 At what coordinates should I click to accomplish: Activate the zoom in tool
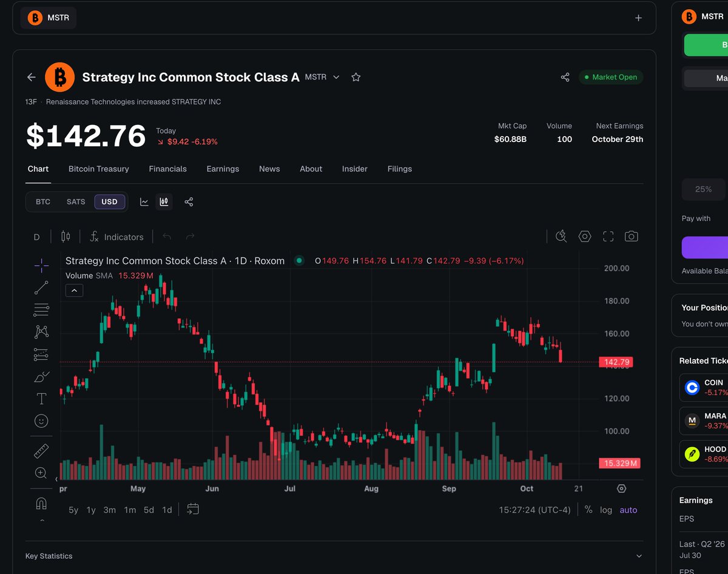41,473
